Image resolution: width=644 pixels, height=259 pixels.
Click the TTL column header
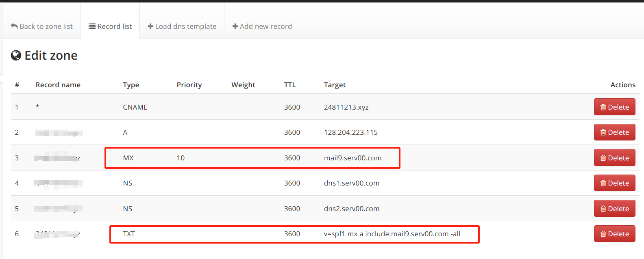[x=290, y=85]
